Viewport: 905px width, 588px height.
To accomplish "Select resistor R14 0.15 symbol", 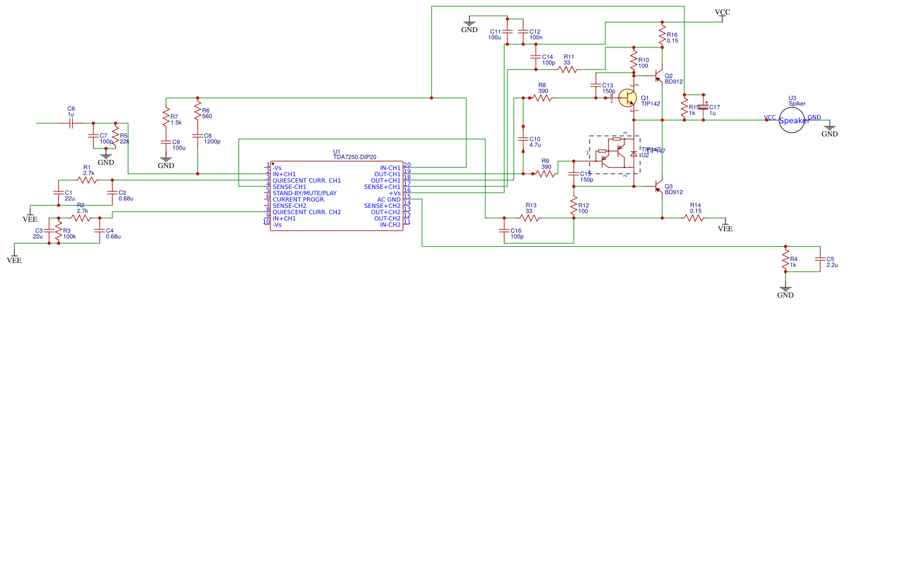I will click(x=694, y=218).
